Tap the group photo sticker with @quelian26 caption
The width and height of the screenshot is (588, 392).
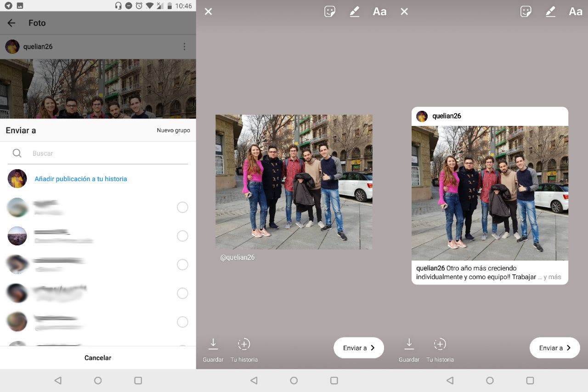[x=294, y=182]
